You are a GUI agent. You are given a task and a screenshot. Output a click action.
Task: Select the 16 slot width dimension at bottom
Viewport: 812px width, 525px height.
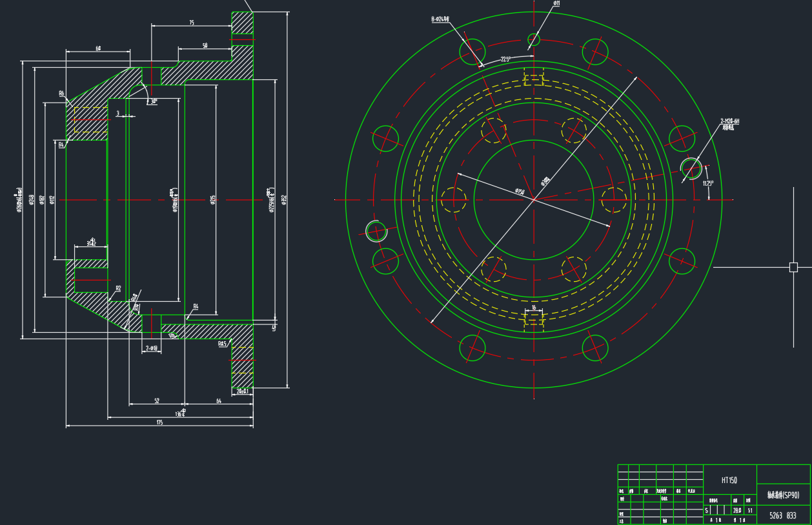(x=533, y=308)
